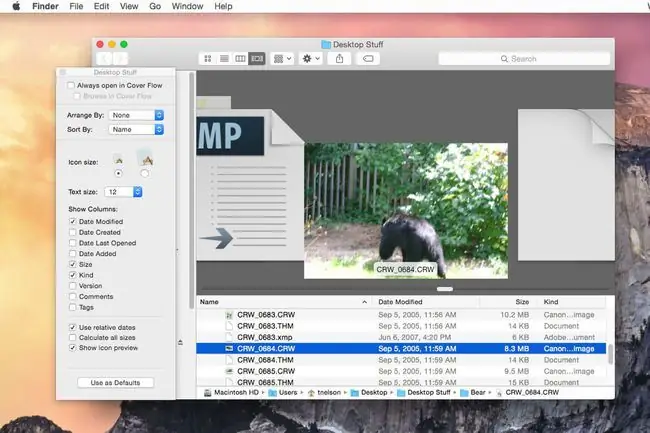
Task: Click the bear photo cover flow thumbnail
Action: click(406, 210)
